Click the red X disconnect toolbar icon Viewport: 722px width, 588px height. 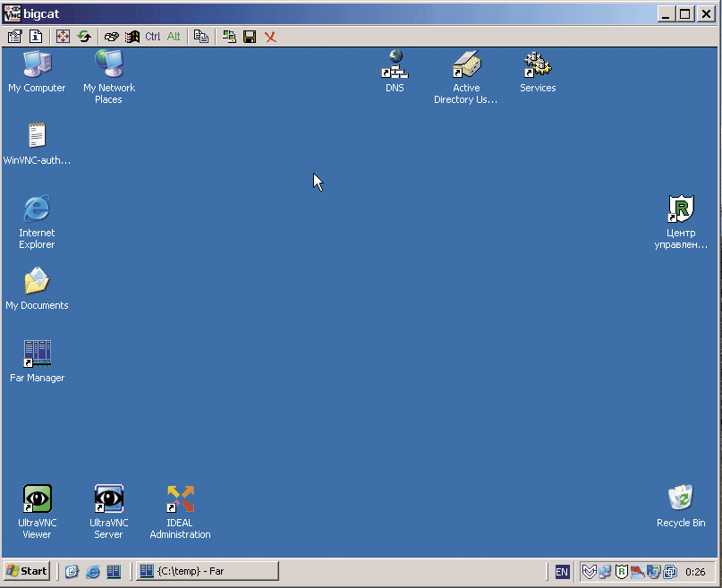[x=270, y=37]
